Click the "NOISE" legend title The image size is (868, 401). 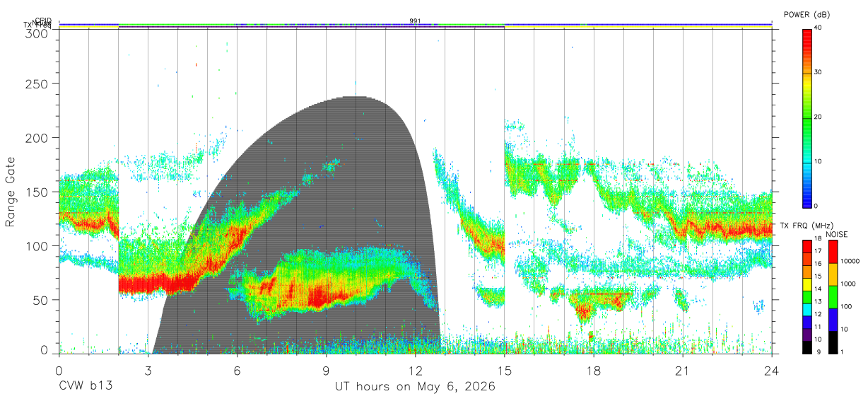tap(836, 234)
